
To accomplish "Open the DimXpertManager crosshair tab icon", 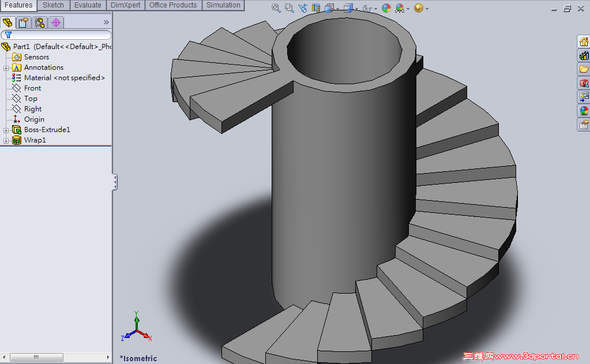I will 56,22.
